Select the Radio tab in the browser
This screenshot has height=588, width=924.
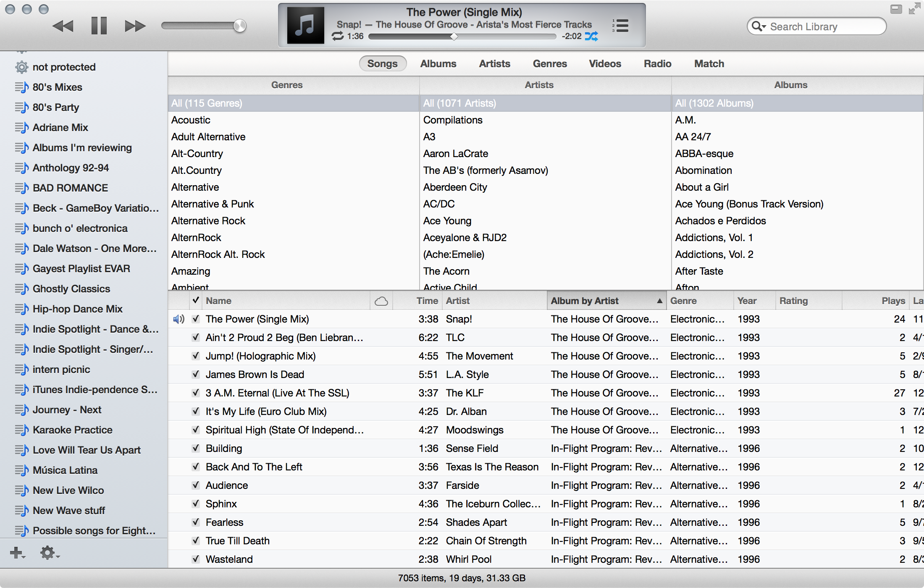point(657,63)
